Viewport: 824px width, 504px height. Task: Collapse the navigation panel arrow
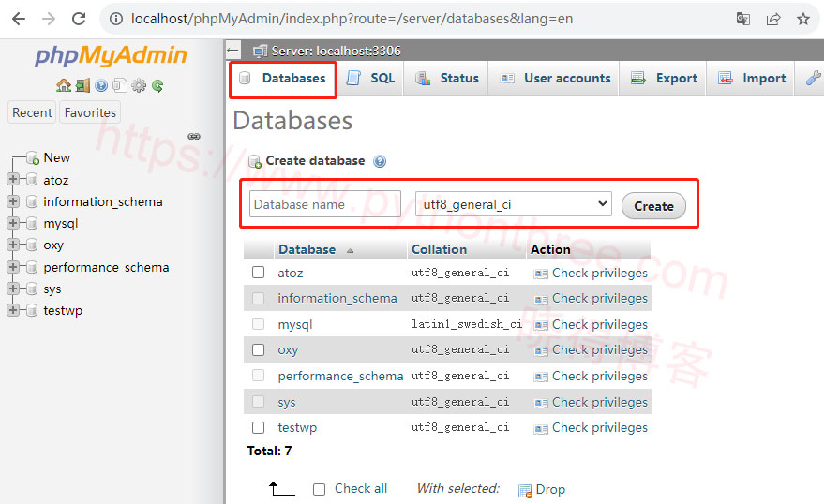(232, 51)
